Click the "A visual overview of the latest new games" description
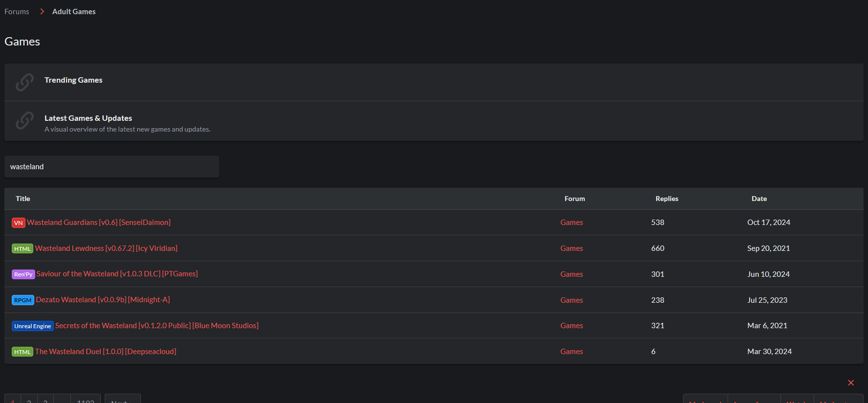Screen dimensions: 868x403 (x=127, y=129)
